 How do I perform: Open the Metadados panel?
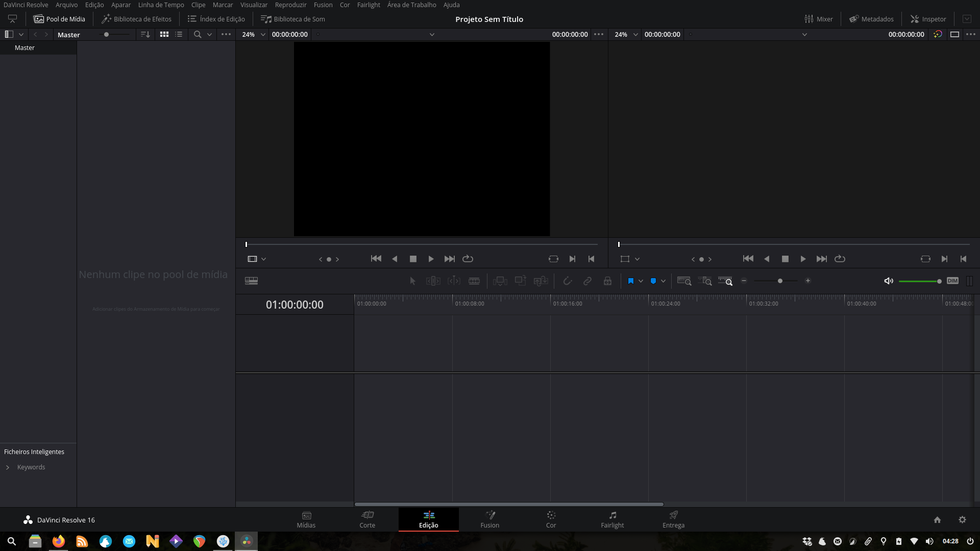(x=871, y=19)
